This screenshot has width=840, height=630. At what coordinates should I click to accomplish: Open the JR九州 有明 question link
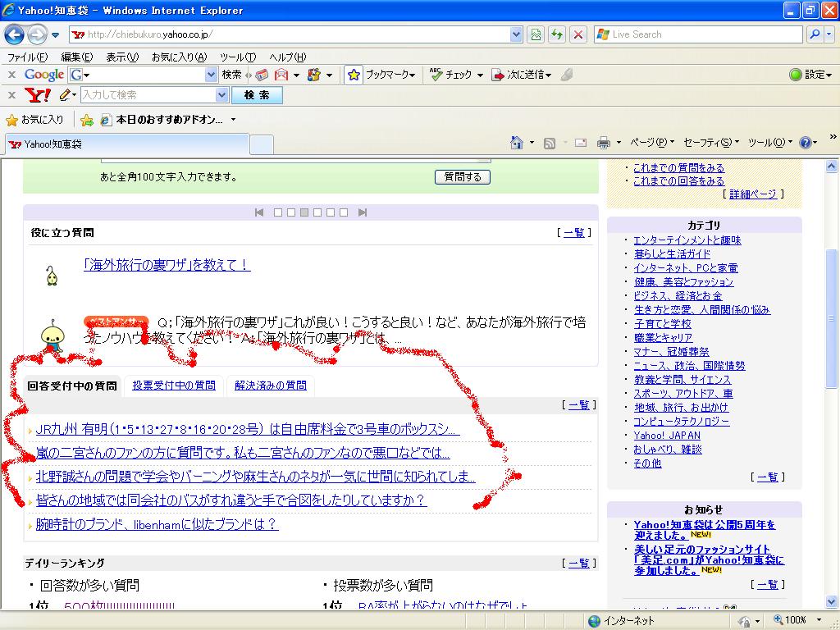(248, 429)
